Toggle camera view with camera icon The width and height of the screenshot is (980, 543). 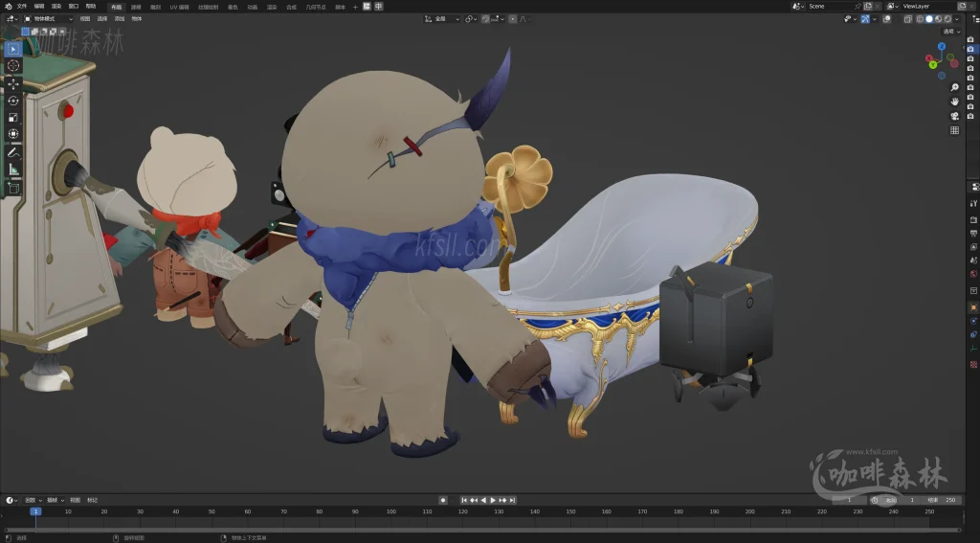pos(954,116)
